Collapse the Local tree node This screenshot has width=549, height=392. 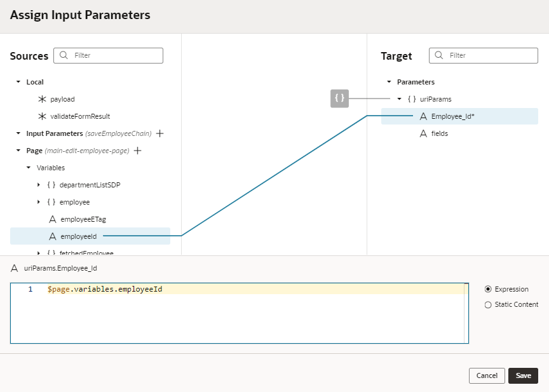(x=17, y=82)
